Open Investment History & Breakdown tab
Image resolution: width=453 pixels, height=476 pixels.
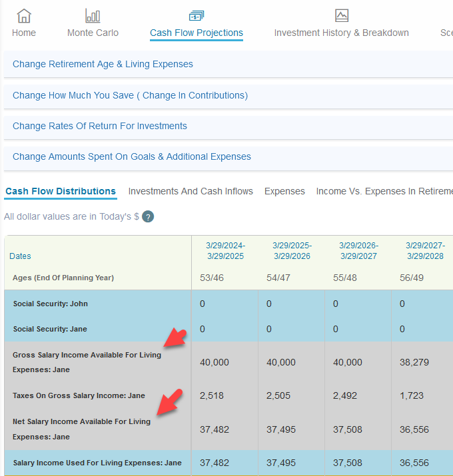click(x=342, y=33)
